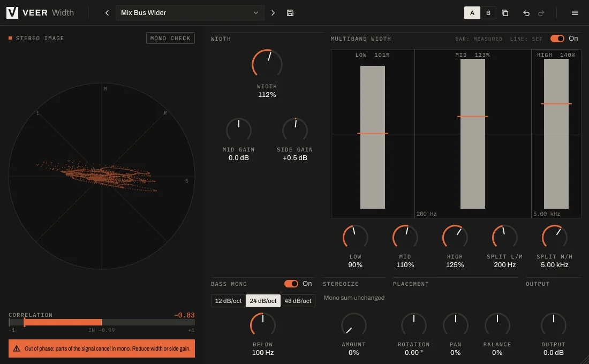Click the main Width knob
589x364 pixels.
coord(267,64)
